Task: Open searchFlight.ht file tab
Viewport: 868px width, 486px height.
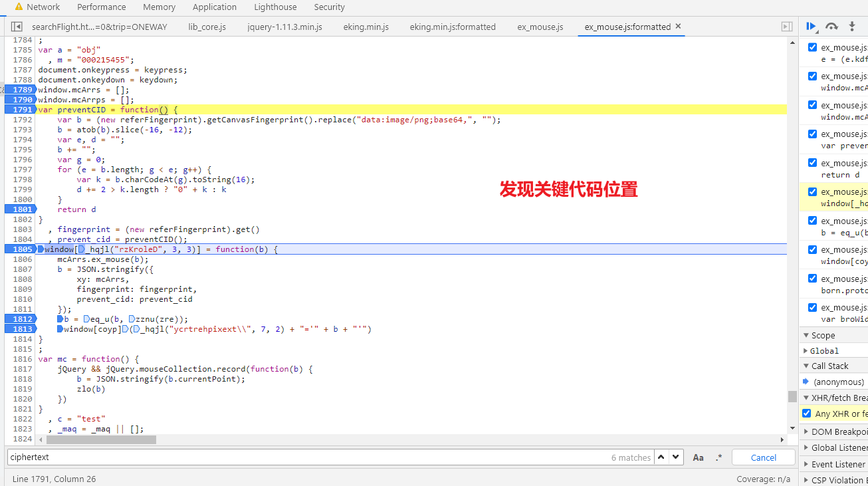Action: pyautogui.click(x=100, y=27)
